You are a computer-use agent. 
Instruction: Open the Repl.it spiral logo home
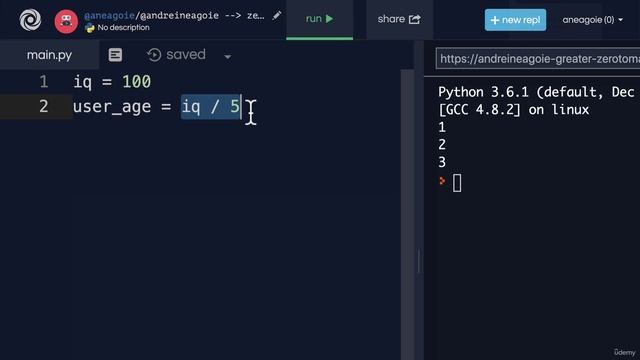pos(30,20)
